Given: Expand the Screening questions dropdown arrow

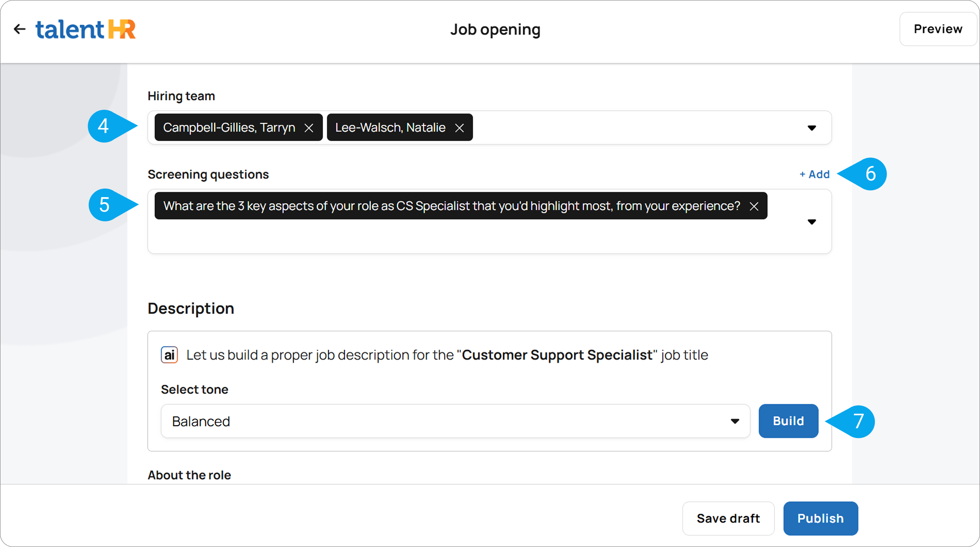Looking at the screenshot, I should [x=811, y=222].
